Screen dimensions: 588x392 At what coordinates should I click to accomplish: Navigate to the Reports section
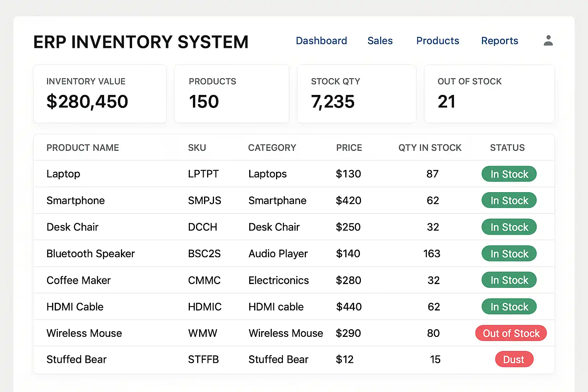pyautogui.click(x=500, y=41)
